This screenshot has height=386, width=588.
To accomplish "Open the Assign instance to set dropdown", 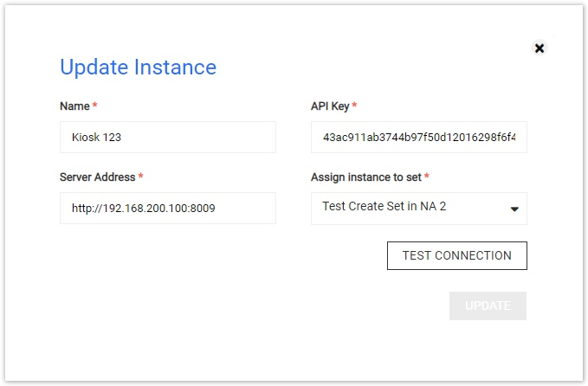I will point(418,209).
